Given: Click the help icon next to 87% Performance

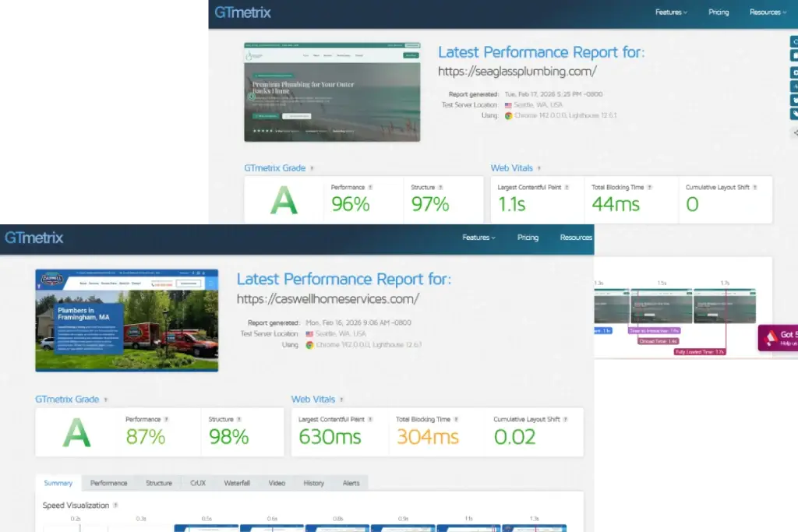Looking at the screenshot, I should pyautogui.click(x=166, y=419).
